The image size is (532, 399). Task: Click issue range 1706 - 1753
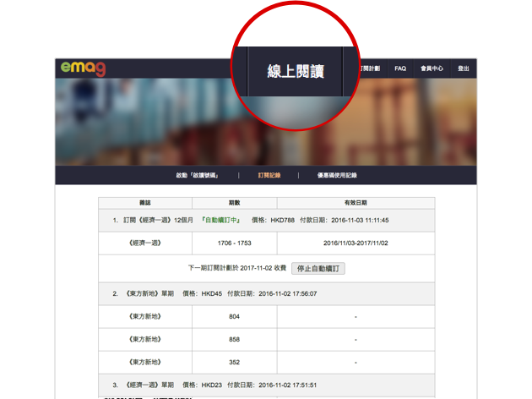234,243
